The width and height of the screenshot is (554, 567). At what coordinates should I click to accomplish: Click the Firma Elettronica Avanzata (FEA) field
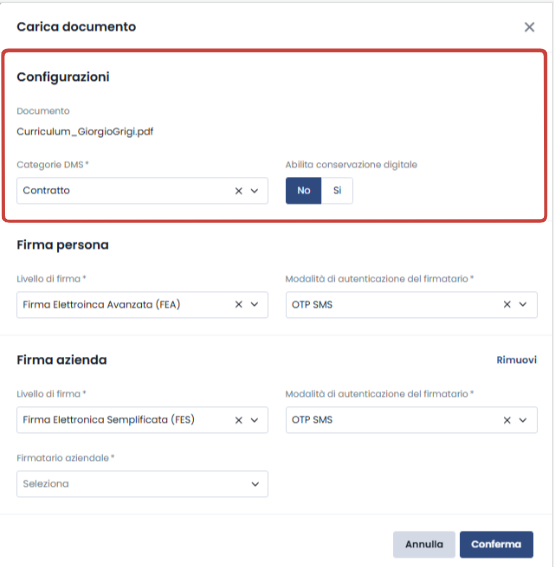142,304
